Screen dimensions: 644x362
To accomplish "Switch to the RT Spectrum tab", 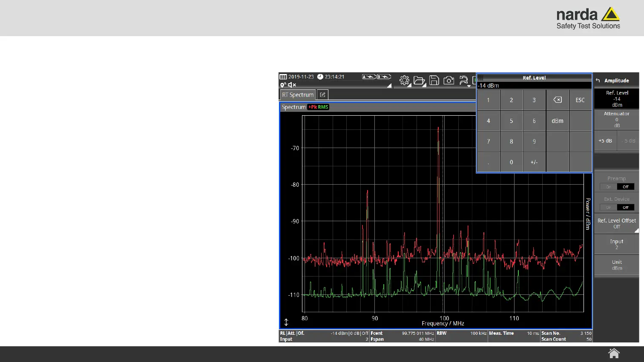I will point(298,95).
